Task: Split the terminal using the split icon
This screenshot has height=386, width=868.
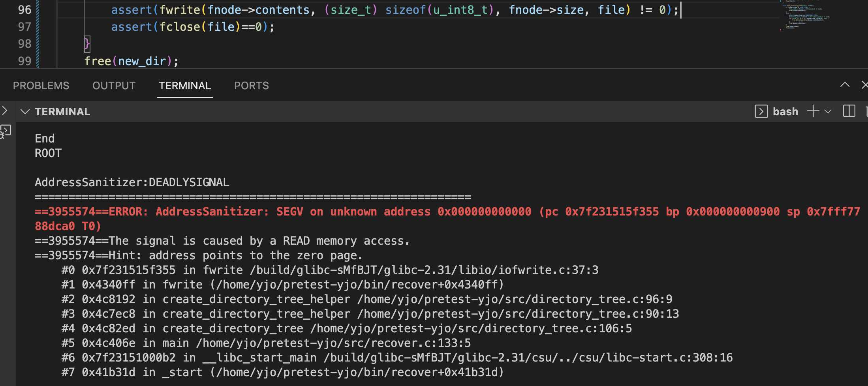Action: tap(849, 111)
